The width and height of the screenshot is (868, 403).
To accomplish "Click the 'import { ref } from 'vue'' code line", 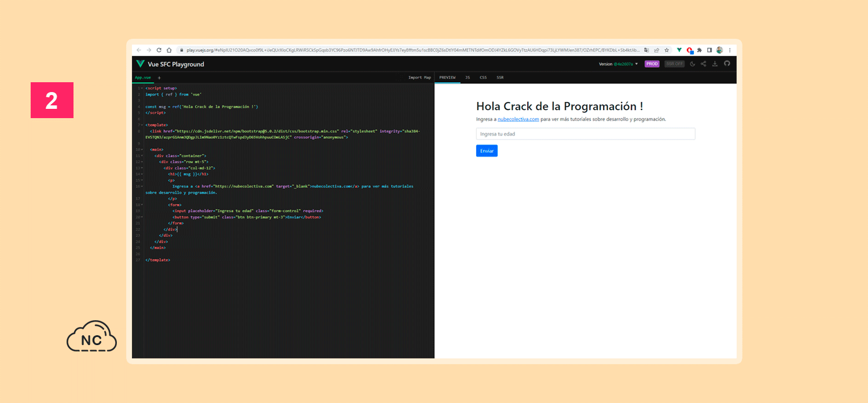I will (174, 94).
